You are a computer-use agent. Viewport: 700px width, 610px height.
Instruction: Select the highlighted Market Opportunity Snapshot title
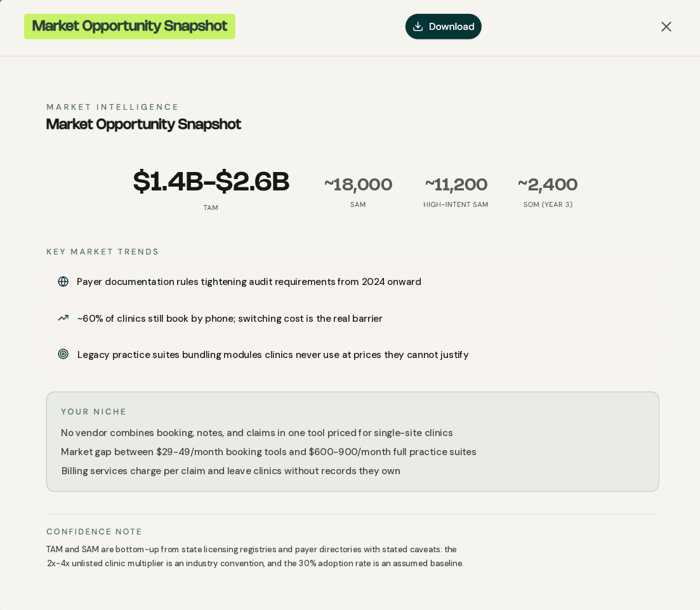point(129,27)
